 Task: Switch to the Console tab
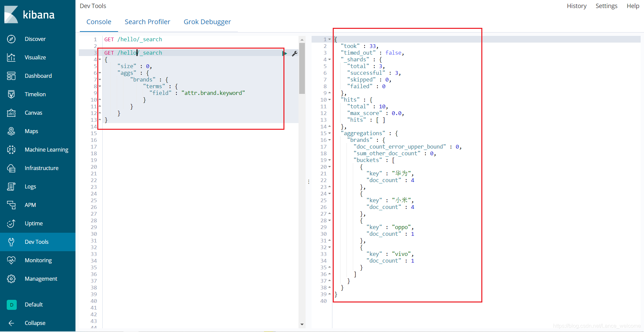click(99, 22)
